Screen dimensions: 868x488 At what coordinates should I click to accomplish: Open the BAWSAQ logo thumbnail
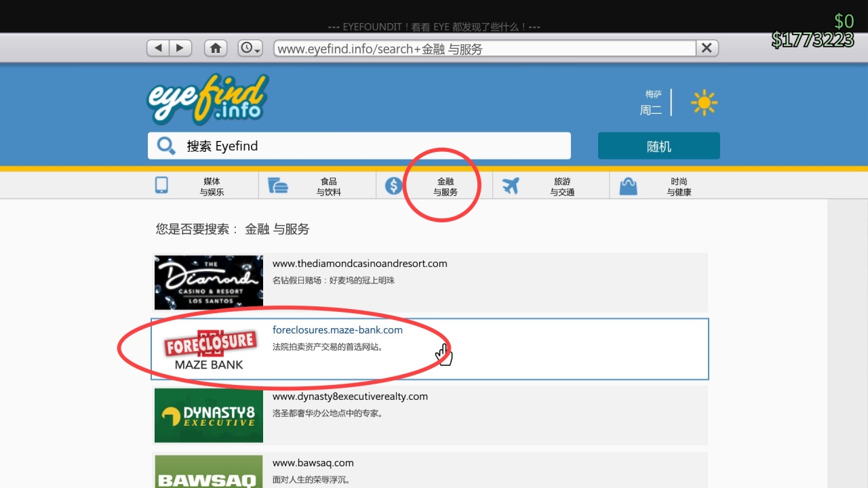tap(209, 472)
